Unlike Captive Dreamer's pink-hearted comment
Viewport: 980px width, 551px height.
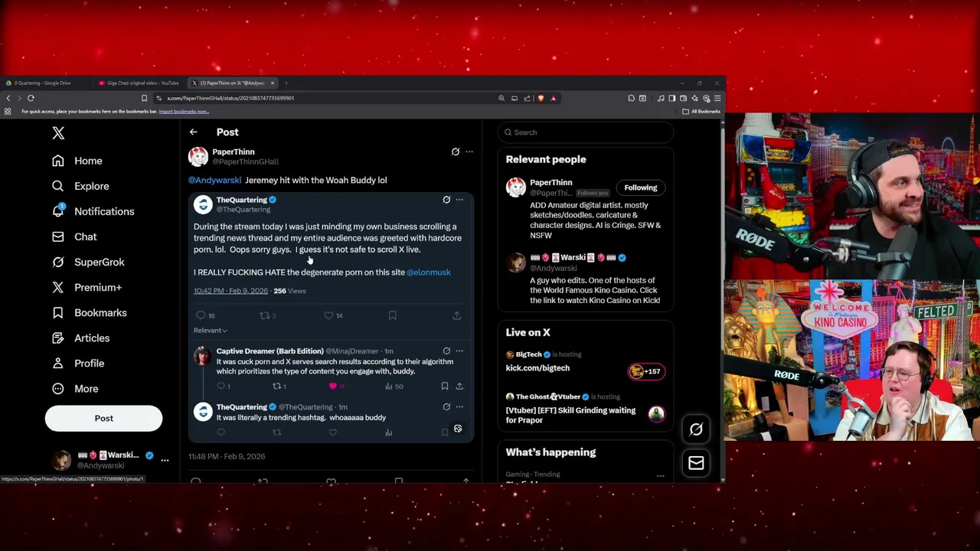coord(336,386)
